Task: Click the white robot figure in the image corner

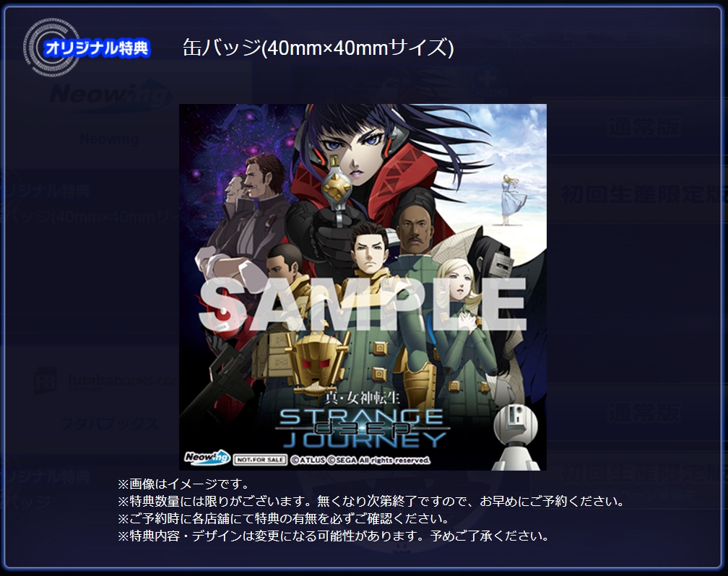Action: [516, 436]
